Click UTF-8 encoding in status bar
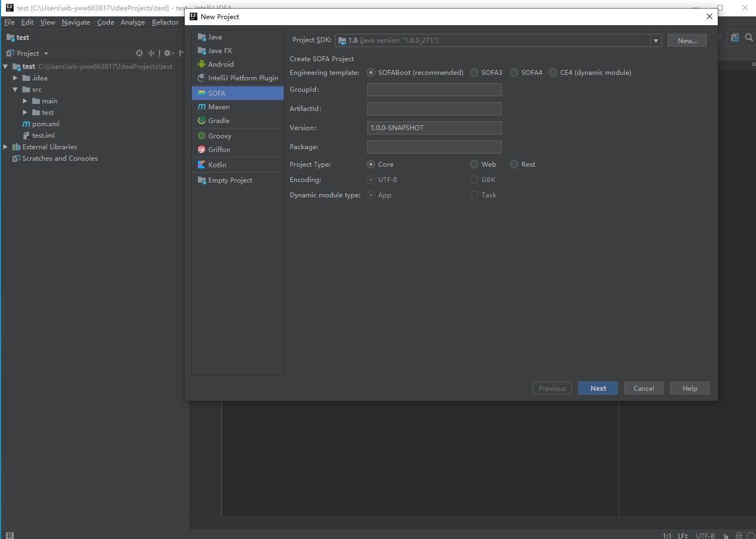 pyautogui.click(x=705, y=536)
